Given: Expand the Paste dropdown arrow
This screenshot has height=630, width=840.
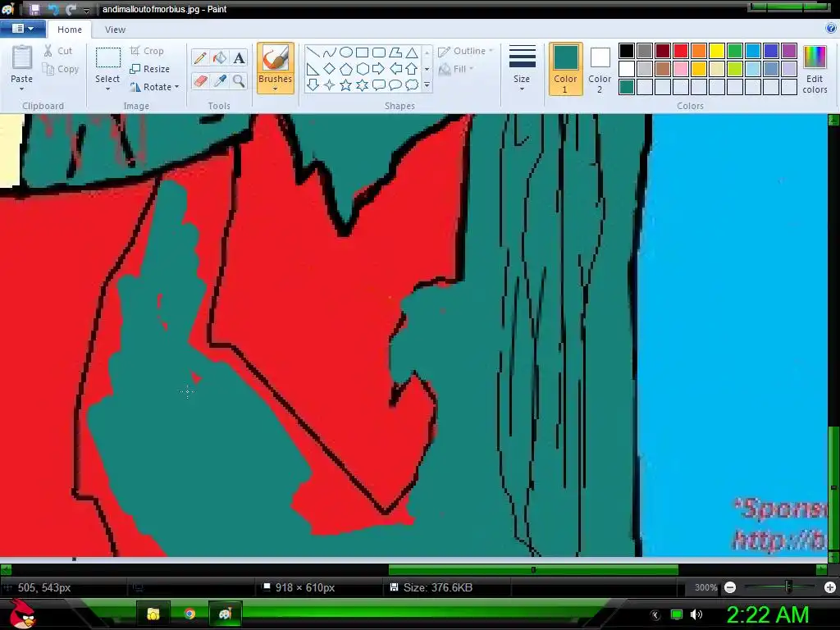Looking at the screenshot, I should pos(22,89).
